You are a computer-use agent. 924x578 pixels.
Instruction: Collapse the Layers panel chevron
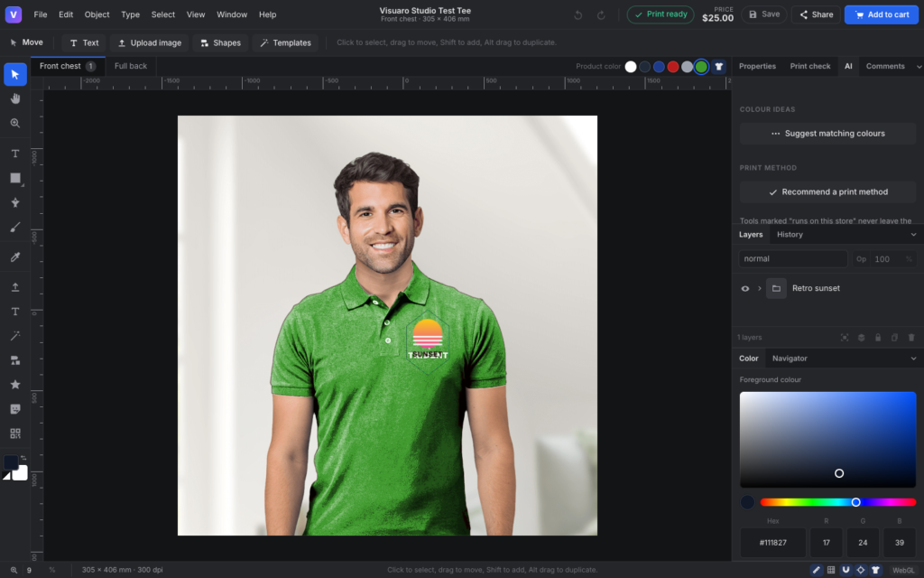tap(913, 235)
